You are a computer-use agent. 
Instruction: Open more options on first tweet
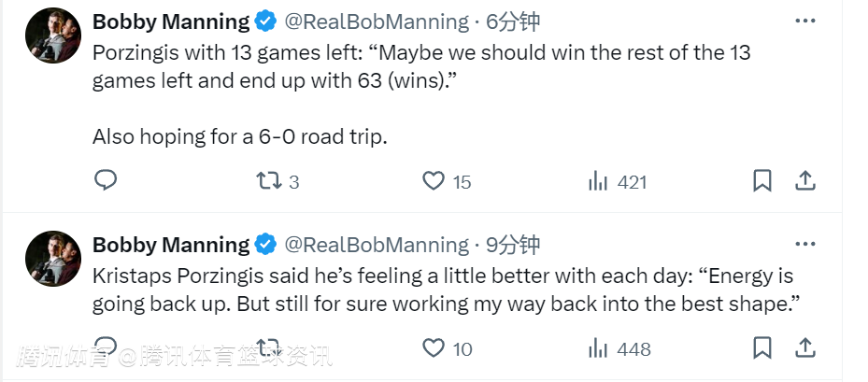804,21
